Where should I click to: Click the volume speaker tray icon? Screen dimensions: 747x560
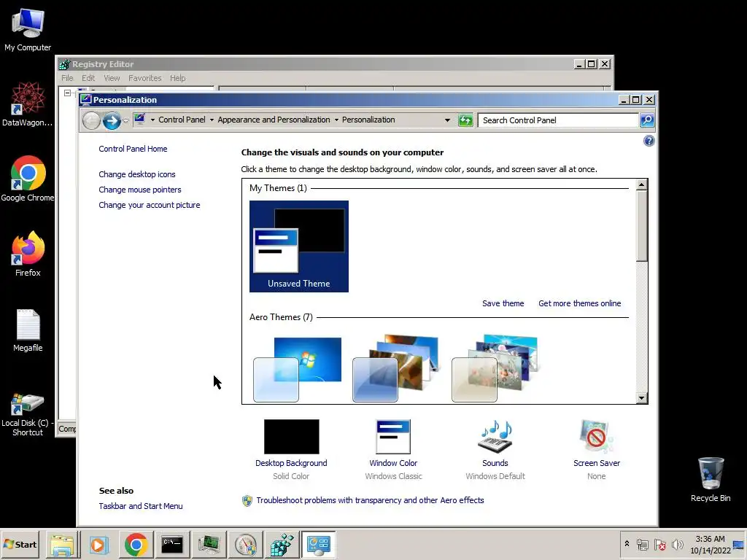(677, 544)
